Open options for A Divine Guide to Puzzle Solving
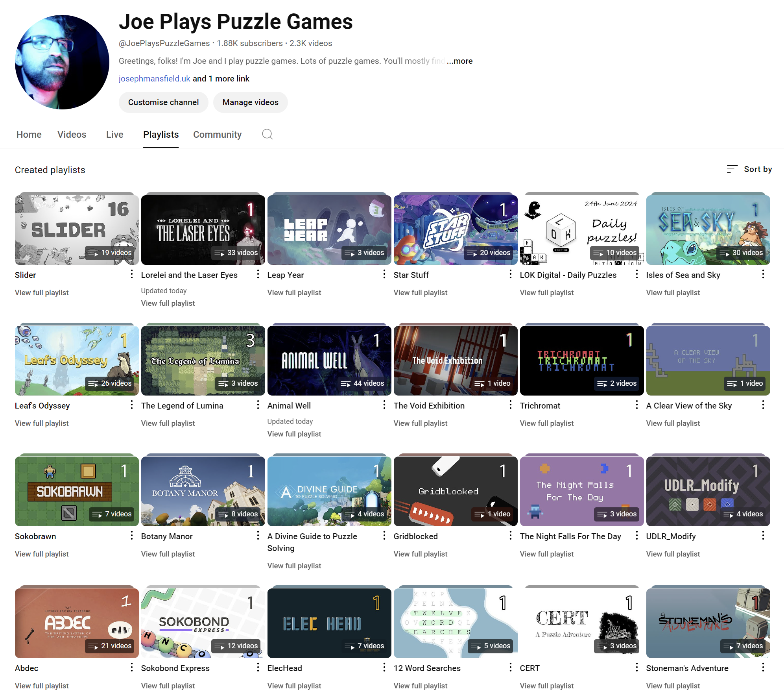Screen dimensions: 784x699 click(x=384, y=536)
